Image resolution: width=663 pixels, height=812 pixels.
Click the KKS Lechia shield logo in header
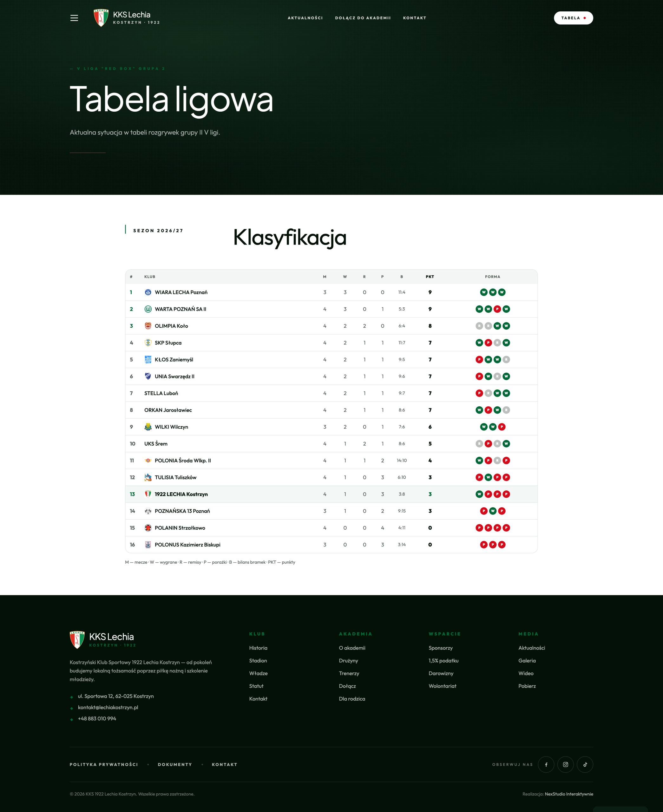(x=101, y=18)
